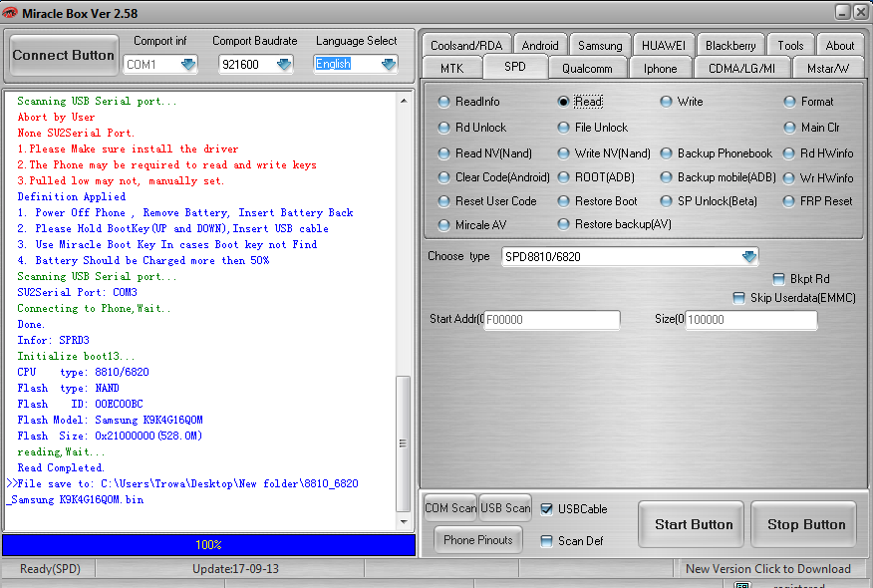The height and width of the screenshot is (588, 873).
Task: Click the Ready(SPD) status text
Action: click(x=50, y=568)
